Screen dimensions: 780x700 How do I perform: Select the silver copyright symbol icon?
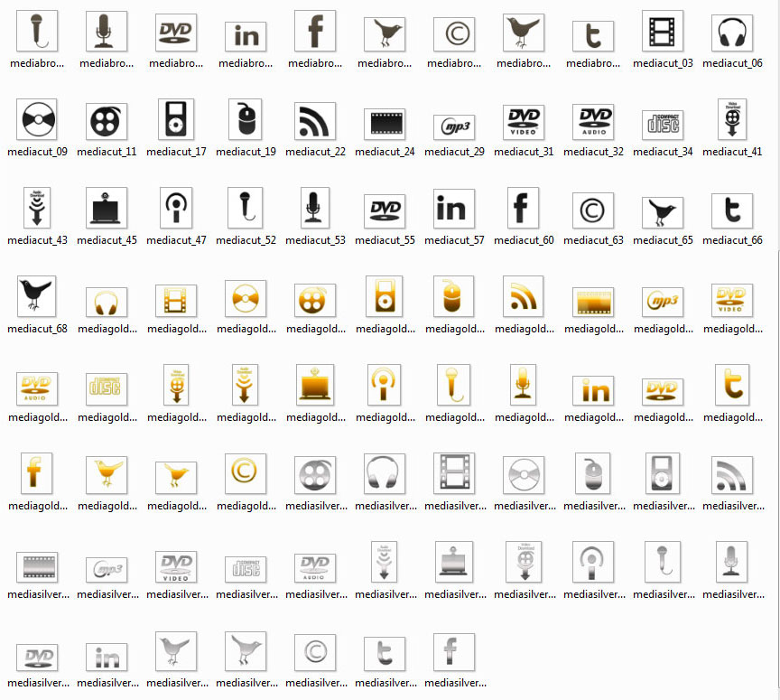tap(315, 652)
